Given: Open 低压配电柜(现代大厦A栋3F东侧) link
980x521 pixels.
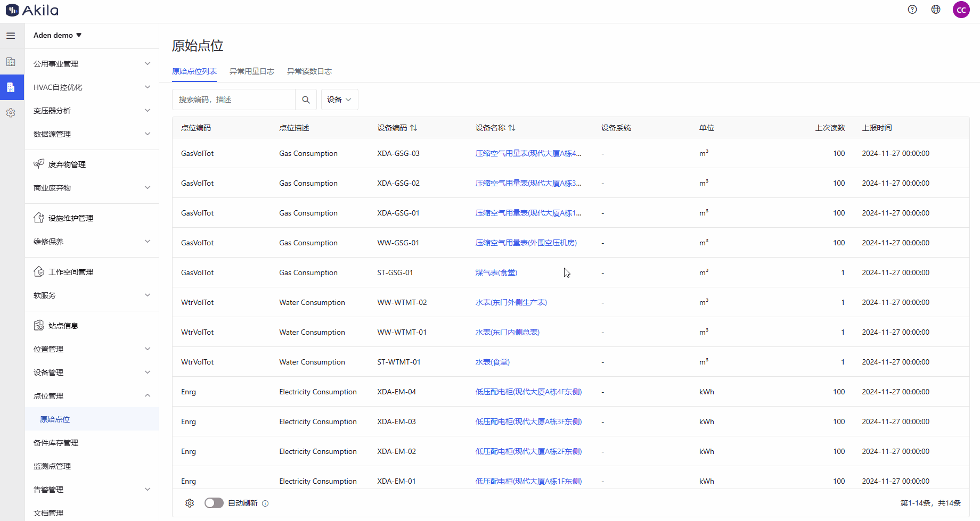Looking at the screenshot, I should coord(528,421).
